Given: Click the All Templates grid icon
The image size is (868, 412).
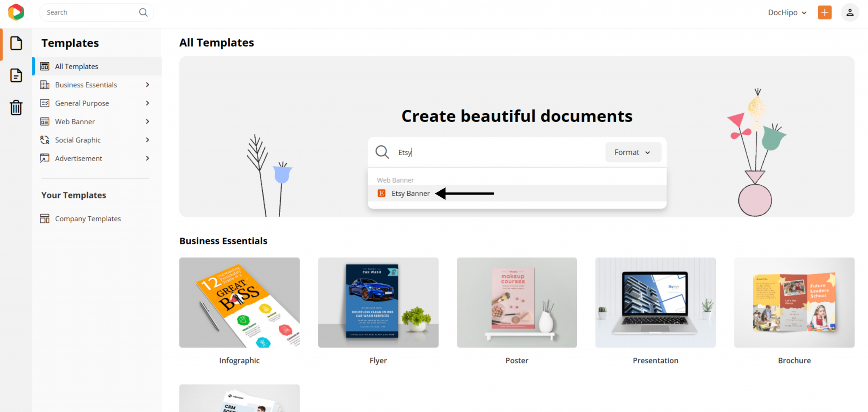Looking at the screenshot, I should [45, 66].
